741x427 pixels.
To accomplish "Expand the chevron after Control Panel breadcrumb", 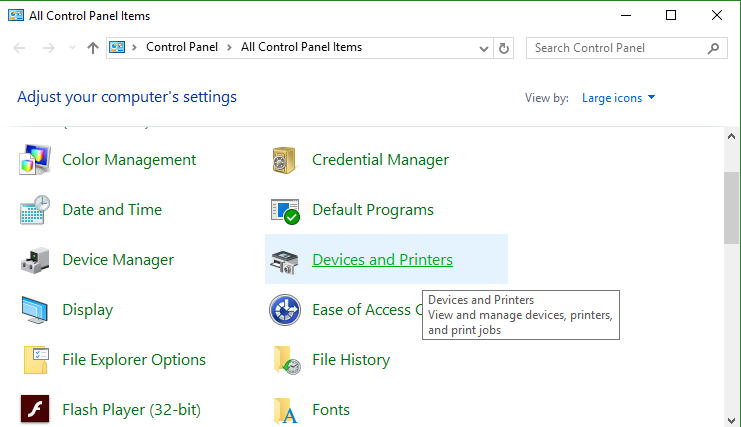I will pos(229,47).
